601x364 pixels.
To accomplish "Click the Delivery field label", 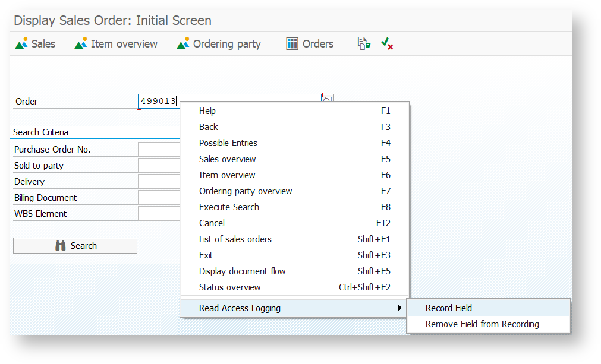I will (30, 182).
